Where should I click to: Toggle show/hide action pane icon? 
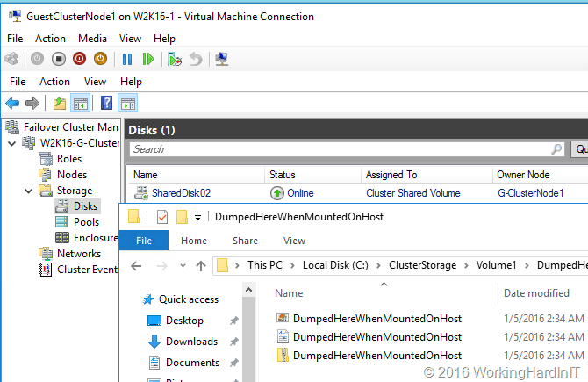128,103
